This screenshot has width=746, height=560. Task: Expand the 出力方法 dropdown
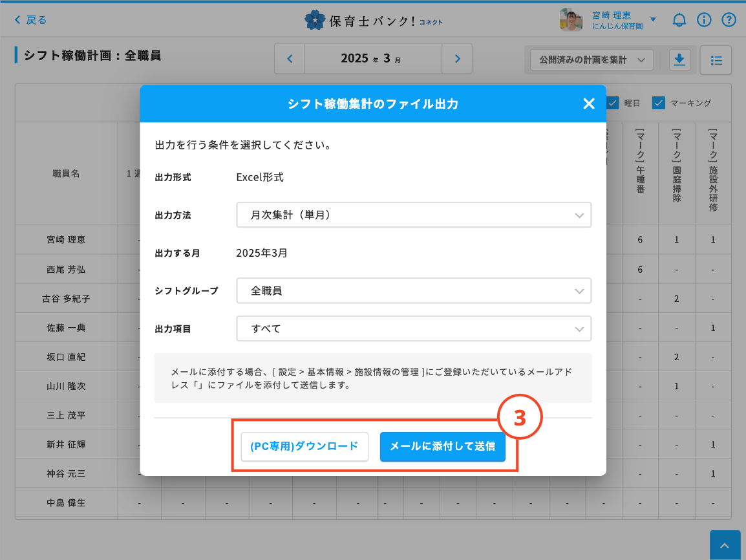[414, 215]
